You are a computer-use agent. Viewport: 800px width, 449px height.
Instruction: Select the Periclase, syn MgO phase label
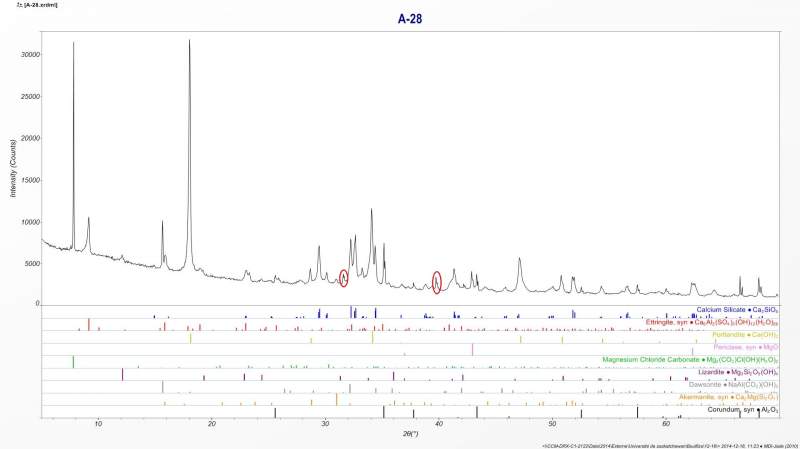746,347
